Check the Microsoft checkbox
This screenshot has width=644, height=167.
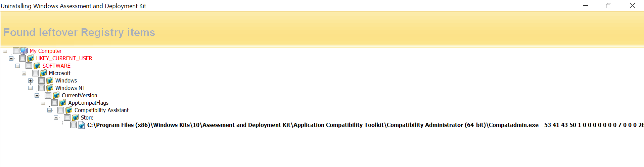click(x=35, y=73)
